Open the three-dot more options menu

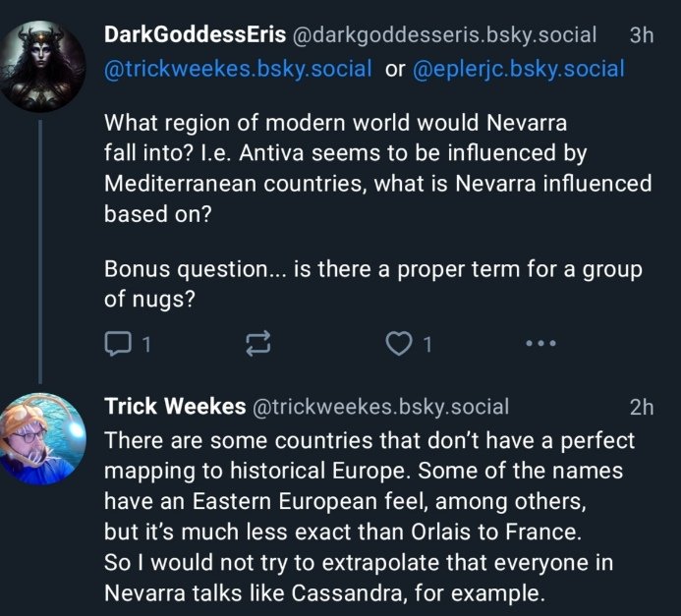point(540,344)
